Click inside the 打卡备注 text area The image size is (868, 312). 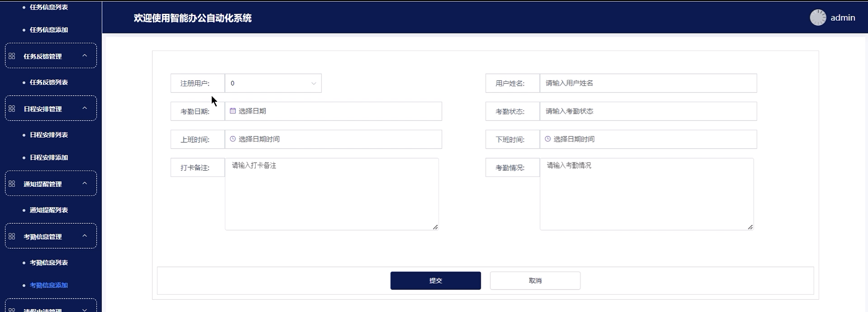pyautogui.click(x=332, y=194)
